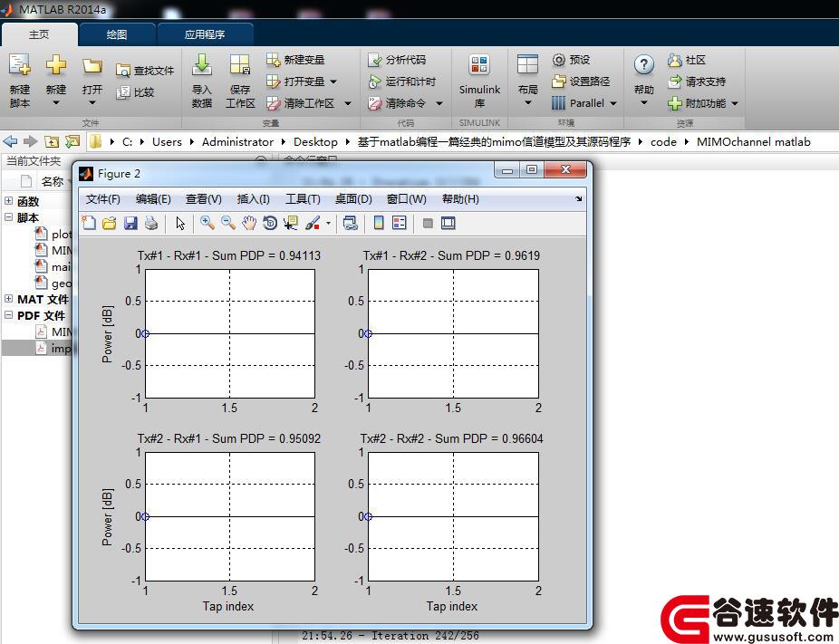Open the Open Variable (打开变量) dropdown

[333, 82]
